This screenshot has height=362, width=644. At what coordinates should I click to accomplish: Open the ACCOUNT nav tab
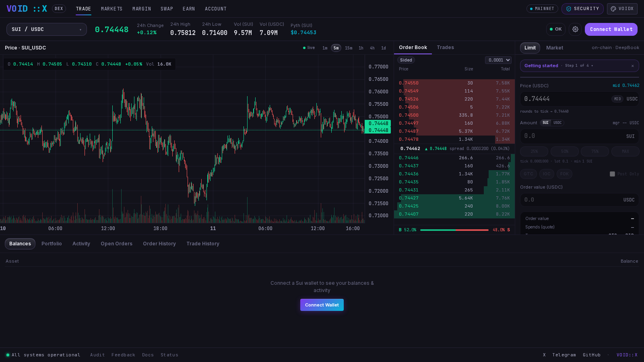(216, 8)
